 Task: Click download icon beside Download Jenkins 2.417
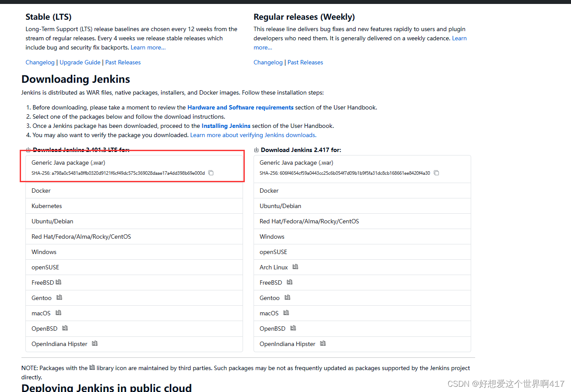pyautogui.click(x=256, y=150)
